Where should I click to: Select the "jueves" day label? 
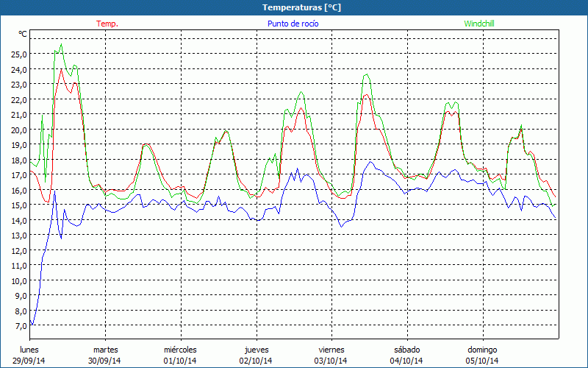click(x=256, y=349)
